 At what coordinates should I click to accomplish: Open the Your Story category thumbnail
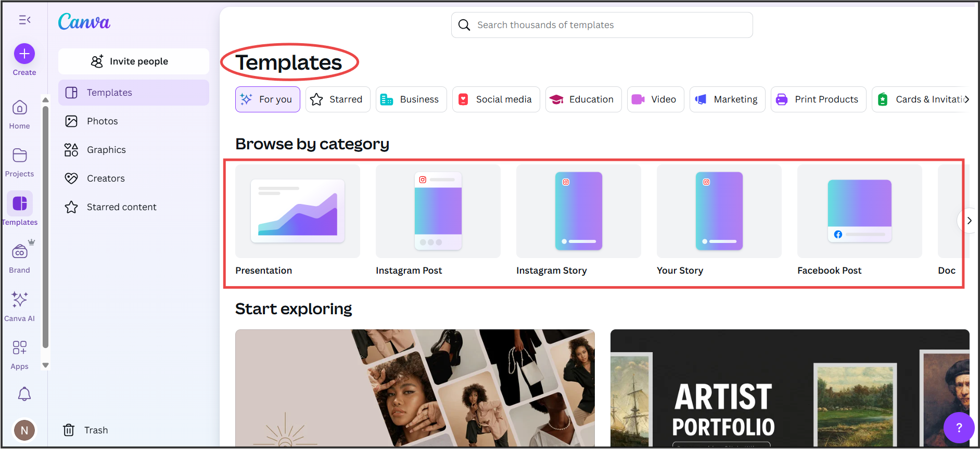(719, 211)
